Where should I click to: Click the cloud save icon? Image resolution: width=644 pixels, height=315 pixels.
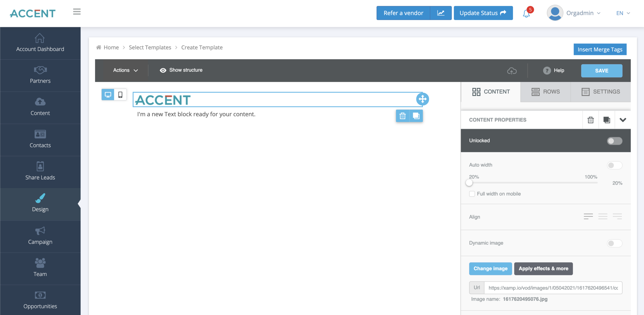(512, 70)
